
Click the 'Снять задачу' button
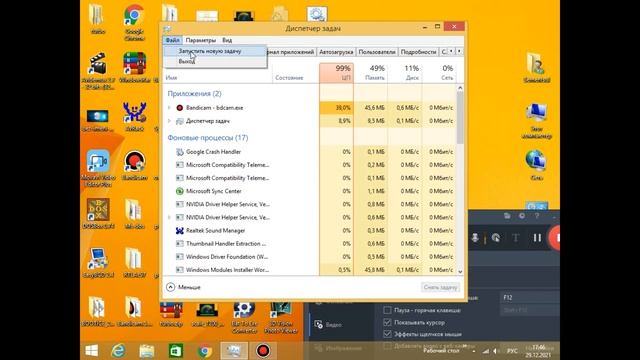click(440, 287)
